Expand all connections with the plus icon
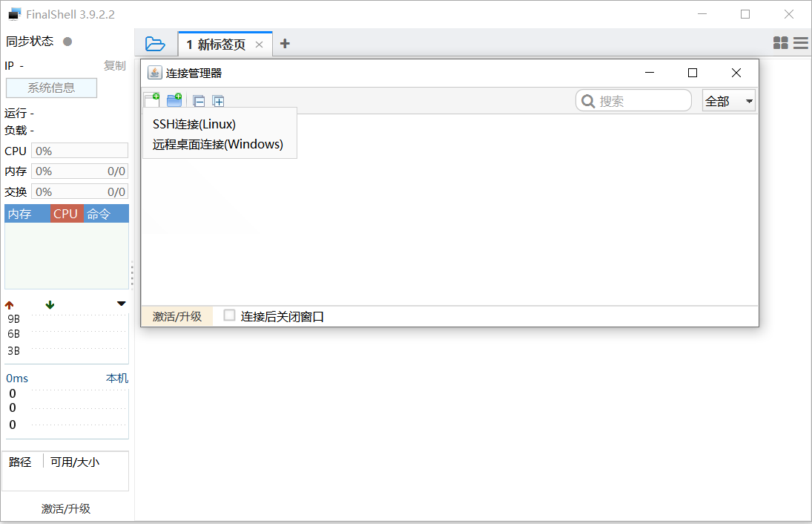This screenshot has width=812, height=524. tap(218, 101)
